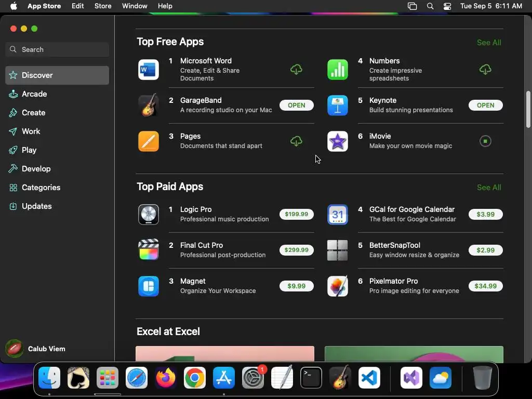The height and width of the screenshot is (399, 532).
Task: Buy GCal for Google Calendar at $3.99
Action: pyautogui.click(x=485, y=214)
